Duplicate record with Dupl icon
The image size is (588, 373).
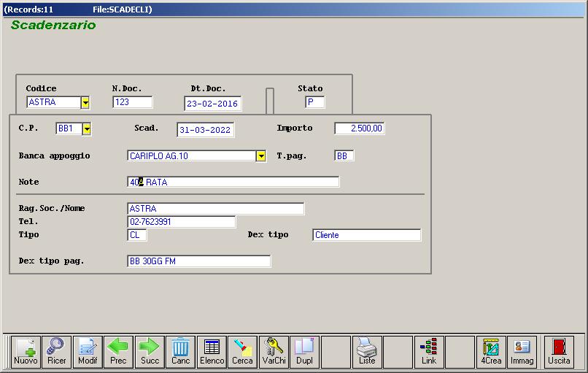[x=304, y=352]
